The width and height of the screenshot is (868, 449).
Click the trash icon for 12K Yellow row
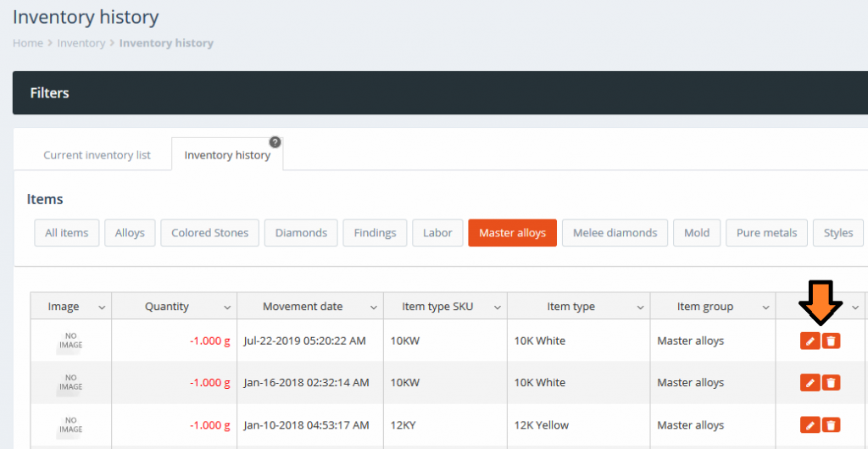[x=832, y=425]
